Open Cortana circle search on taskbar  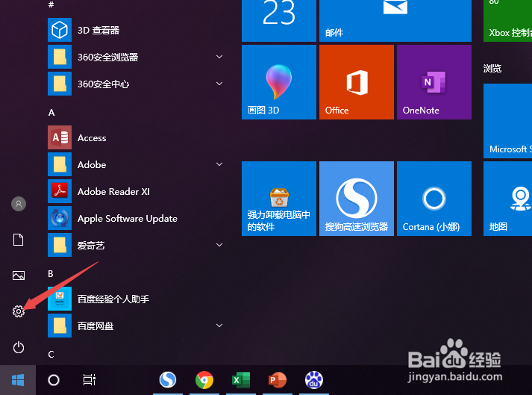point(54,380)
